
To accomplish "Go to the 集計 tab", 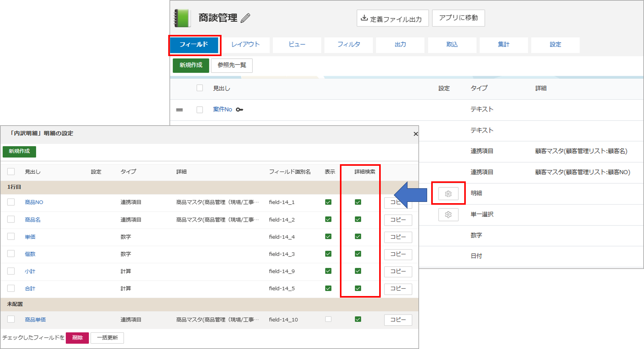I will point(503,45).
